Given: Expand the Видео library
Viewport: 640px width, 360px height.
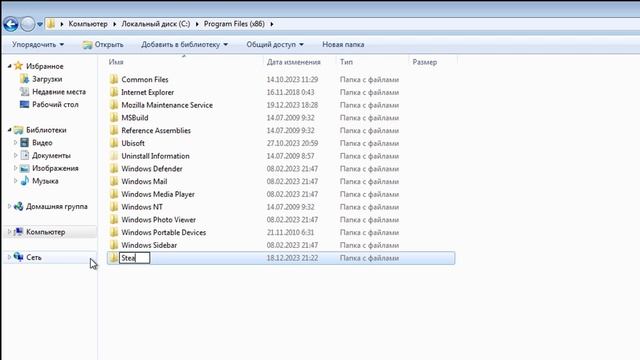Looking at the screenshot, I should (x=16, y=142).
